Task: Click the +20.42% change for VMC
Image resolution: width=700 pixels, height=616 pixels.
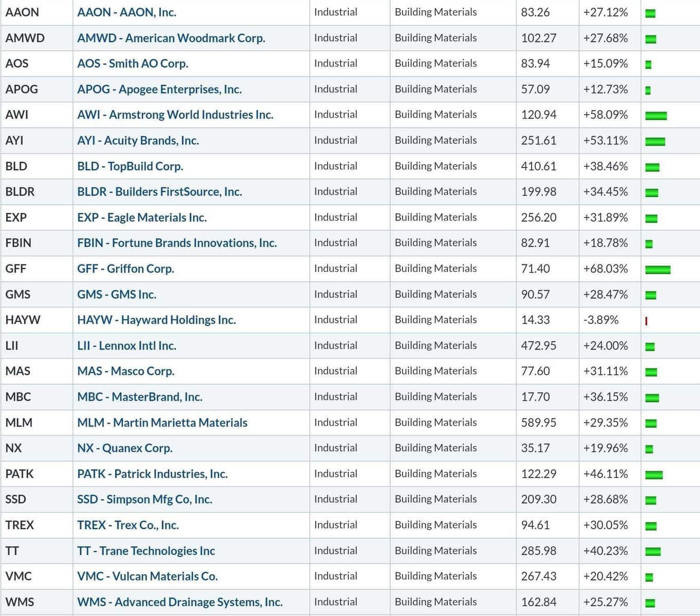Action: click(606, 576)
